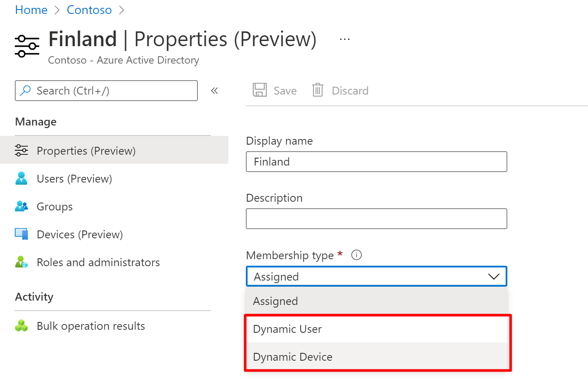Click the Users (Preview) person icon

[21, 179]
